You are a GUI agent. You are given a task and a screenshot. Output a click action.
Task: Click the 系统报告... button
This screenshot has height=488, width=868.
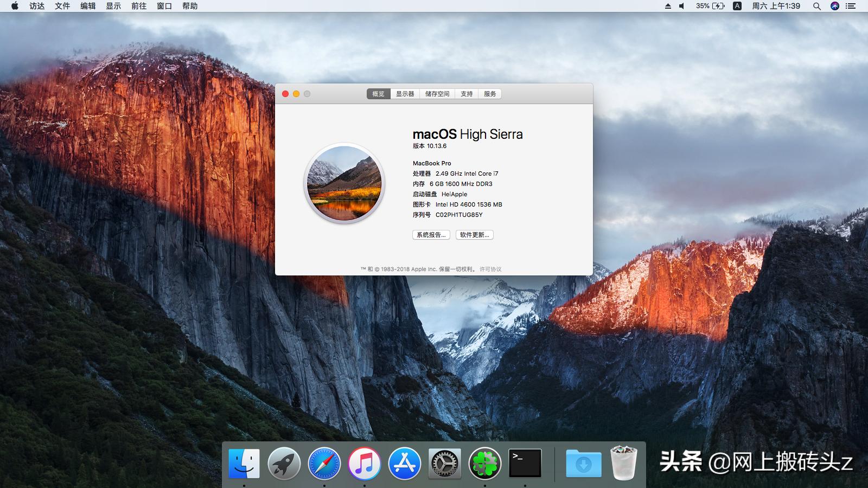click(x=431, y=235)
